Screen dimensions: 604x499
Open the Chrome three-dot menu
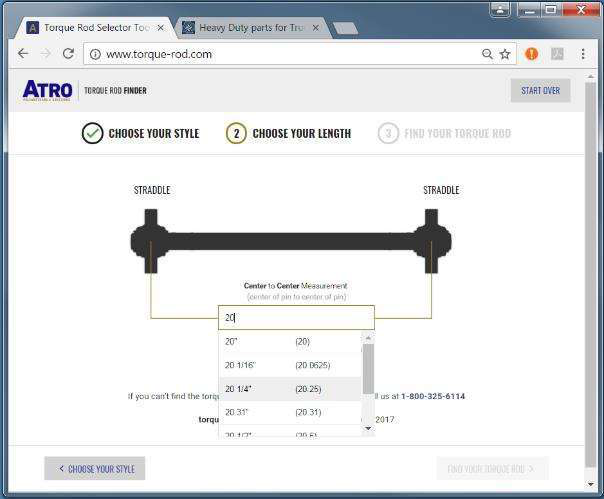coord(583,54)
